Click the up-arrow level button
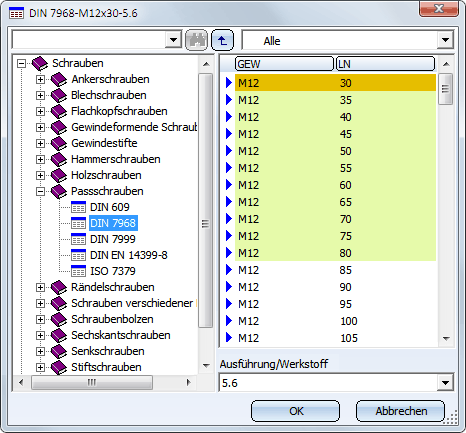The image size is (466, 433). coord(222,40)
